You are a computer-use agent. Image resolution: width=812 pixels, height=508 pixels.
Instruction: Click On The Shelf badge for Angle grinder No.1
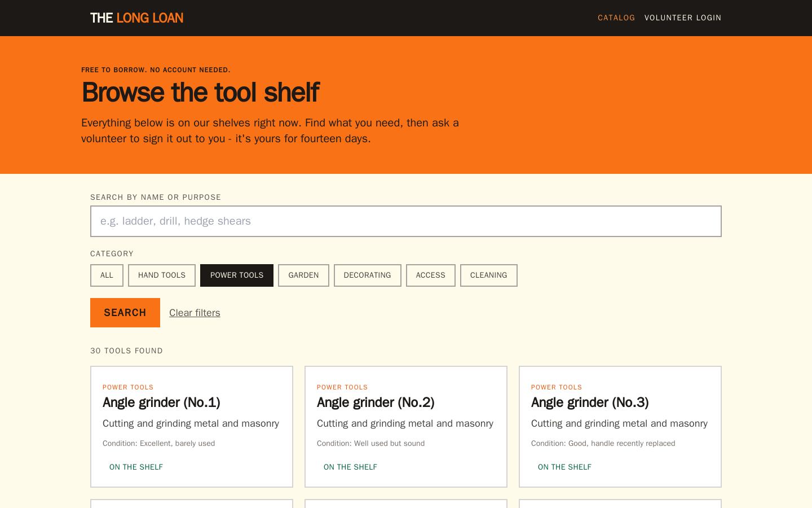click(136, 467)
